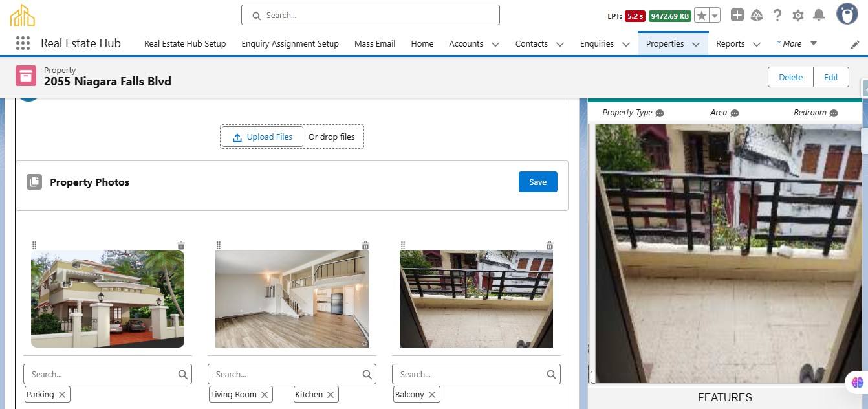
Task: Remove the Parking tag
Action: coord(62,394)
